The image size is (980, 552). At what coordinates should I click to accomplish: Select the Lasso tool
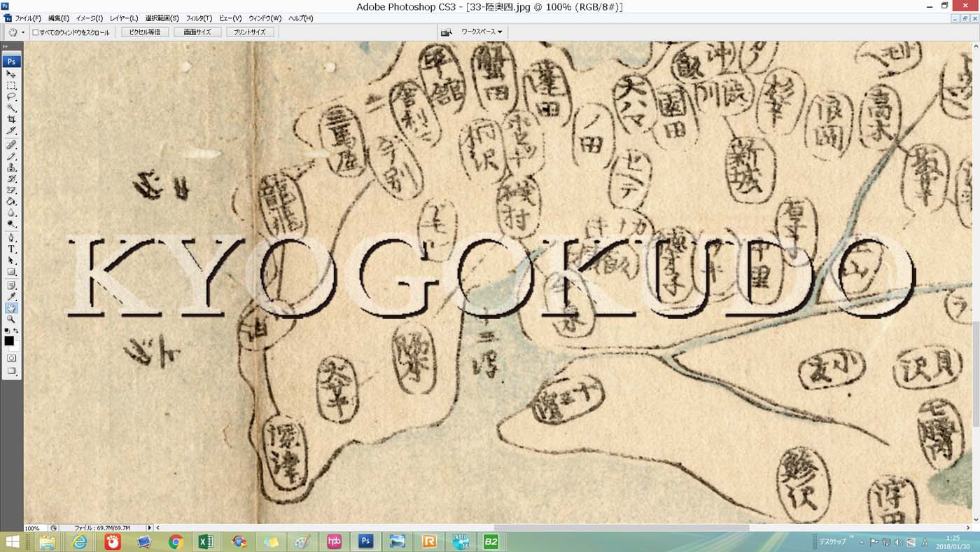(11, 97)
